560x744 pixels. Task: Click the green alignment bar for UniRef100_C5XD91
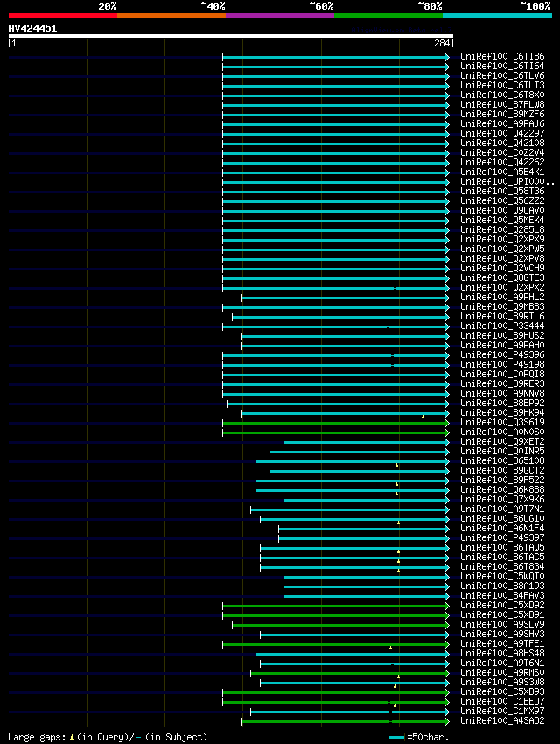click(x=334, y=615)
